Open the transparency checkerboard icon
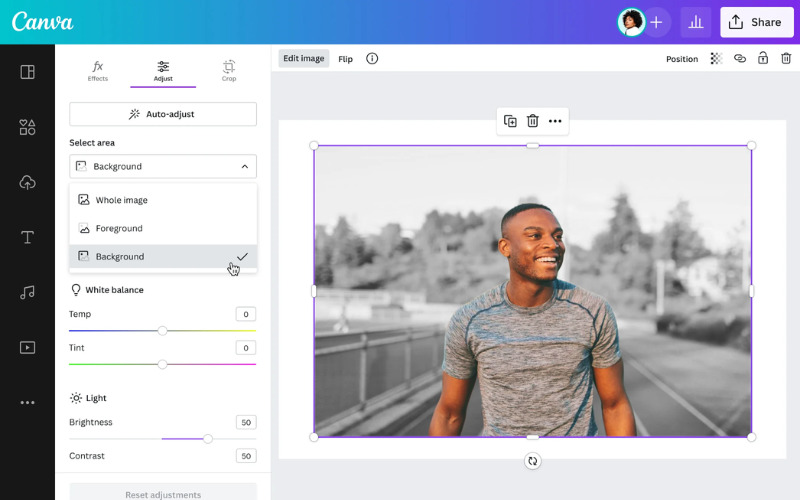The width and height of the screenshot is (800, 500). tap(716, 59)
